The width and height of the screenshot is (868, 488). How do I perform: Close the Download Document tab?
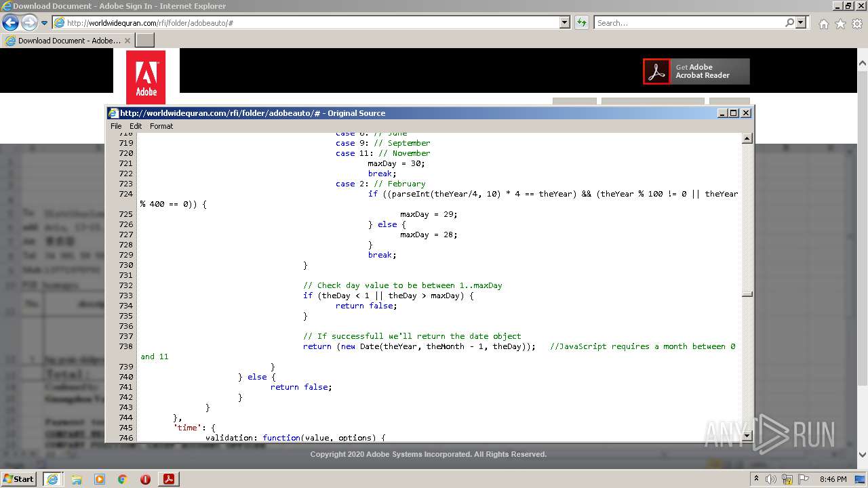click(x=127, y=41)
